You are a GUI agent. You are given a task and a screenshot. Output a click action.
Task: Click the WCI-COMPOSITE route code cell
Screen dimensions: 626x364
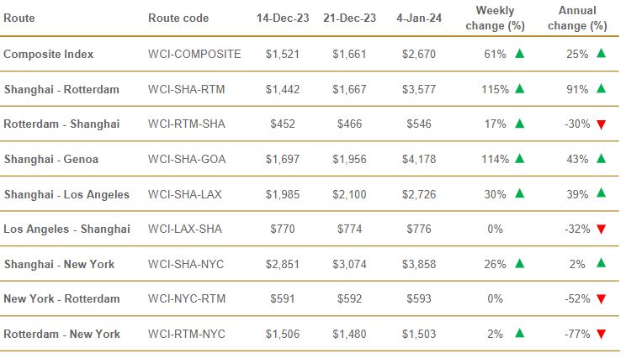194,54
